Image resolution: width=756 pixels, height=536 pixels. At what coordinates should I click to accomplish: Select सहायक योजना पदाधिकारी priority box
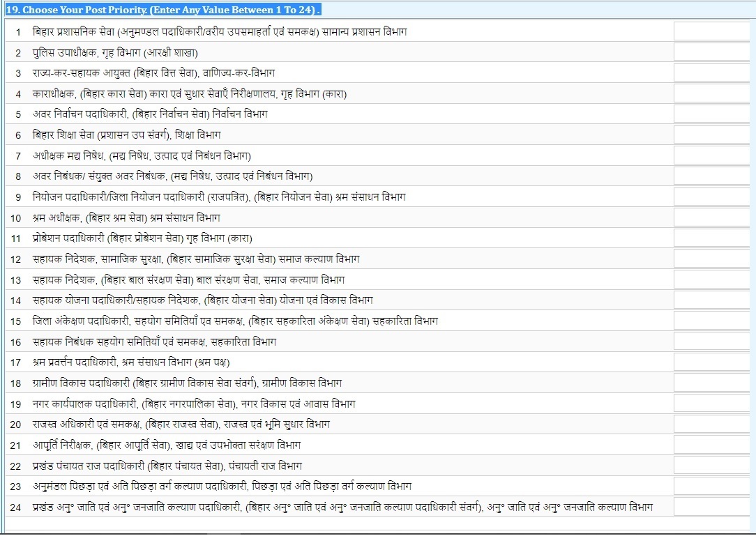[x=711, y=300]
